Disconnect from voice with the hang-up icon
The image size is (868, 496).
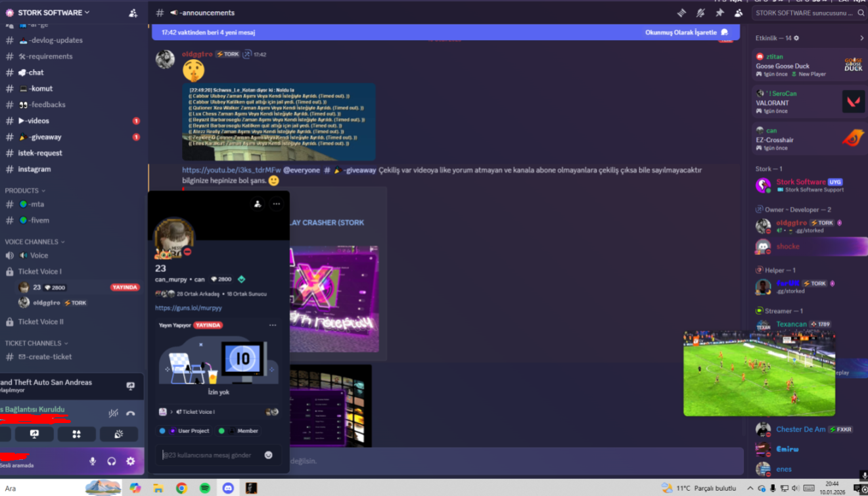[x=131, y=413]
